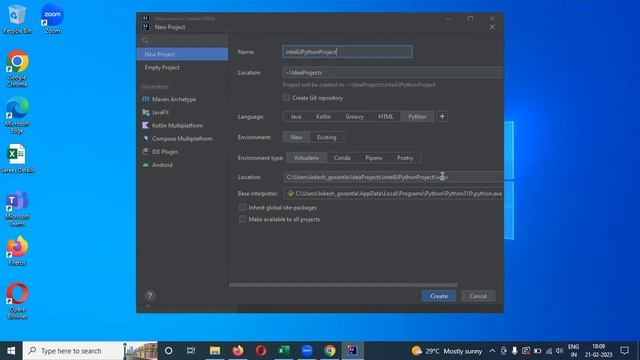Image resolution: width=640 pixels, height=360 pixels.
Task: Open Microsoft Teams desktop shortcut
Action: click(x=17, y=208)
